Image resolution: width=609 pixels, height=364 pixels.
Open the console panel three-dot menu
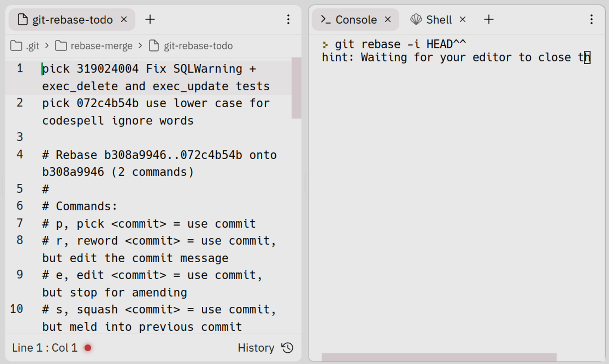pos(592,20)
